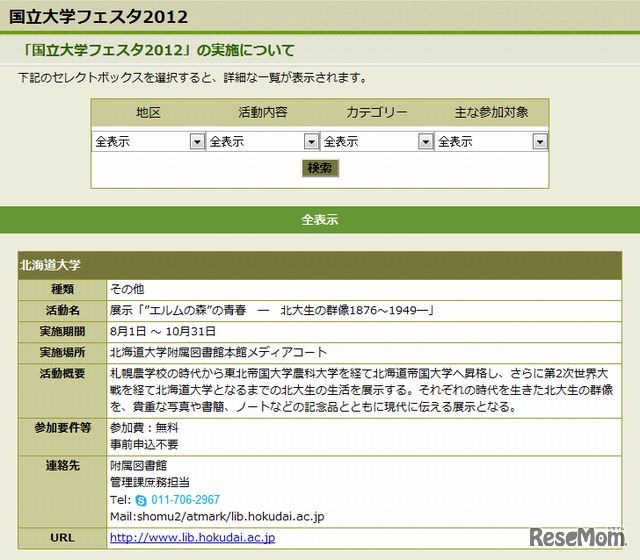
Task: Open the 主な参加対象 dropdown arrow
Action: [540, 142]
